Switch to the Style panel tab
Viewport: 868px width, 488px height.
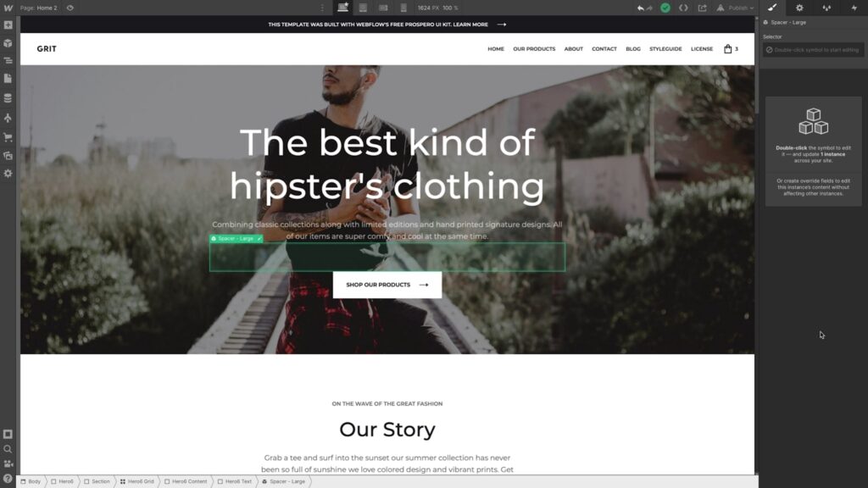[772, 8]
